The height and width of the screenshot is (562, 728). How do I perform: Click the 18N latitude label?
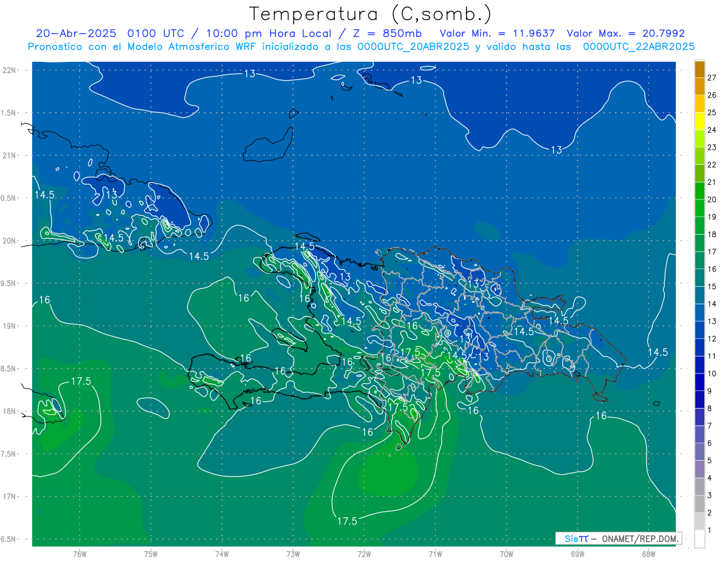click(x=10, y=411)
